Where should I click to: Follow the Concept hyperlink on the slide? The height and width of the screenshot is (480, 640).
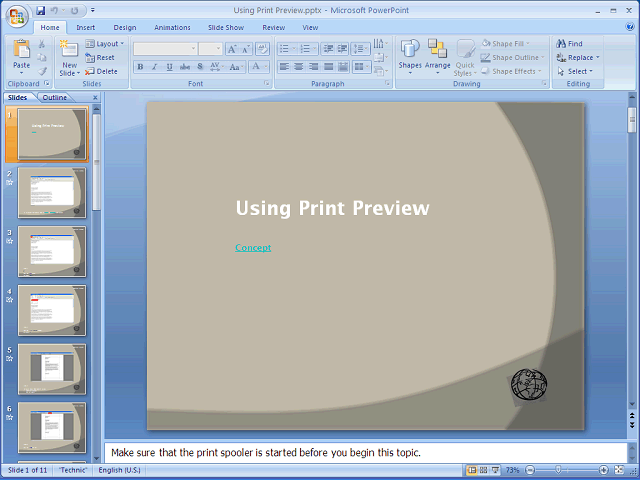pos(253,248)
